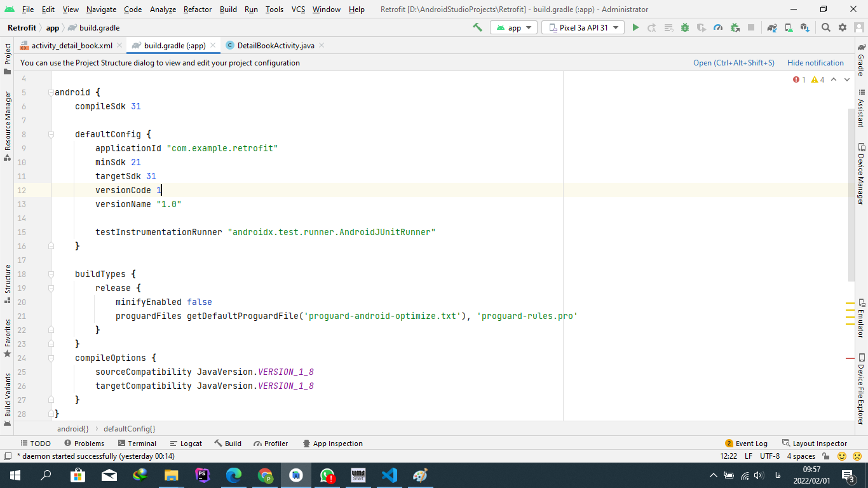Screen dimensions: 868x488
Task: Open the Profile app gauge icon
Action: (718, 27)
